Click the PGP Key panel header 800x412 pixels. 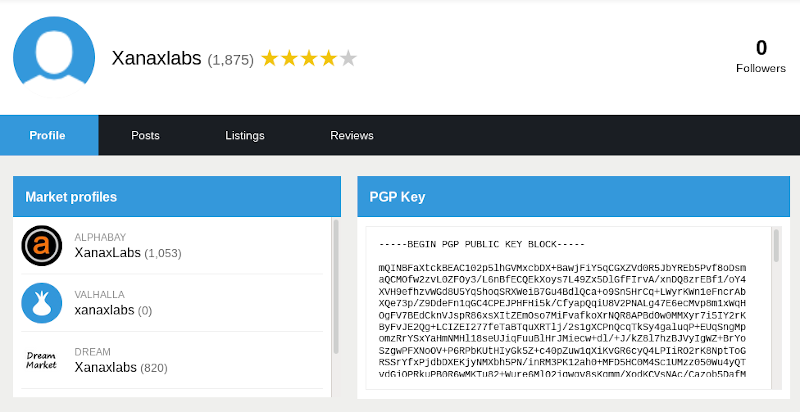[x=573, y=197]
